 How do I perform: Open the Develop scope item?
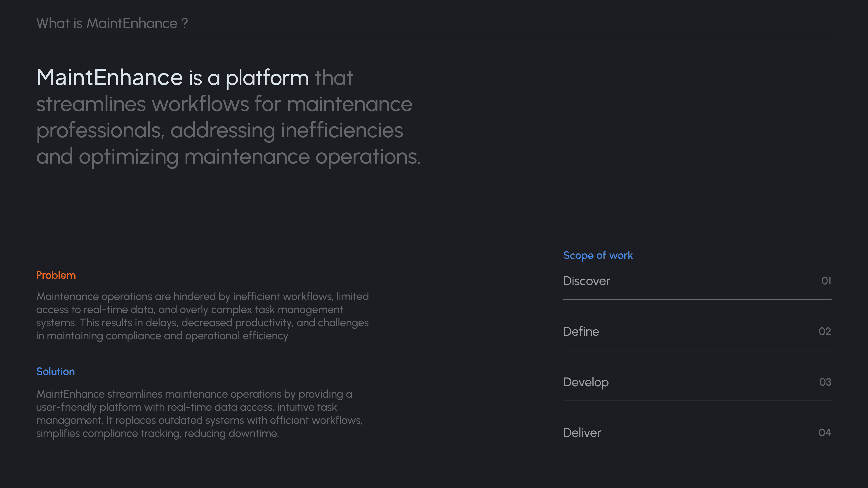(x=586, y=382)
